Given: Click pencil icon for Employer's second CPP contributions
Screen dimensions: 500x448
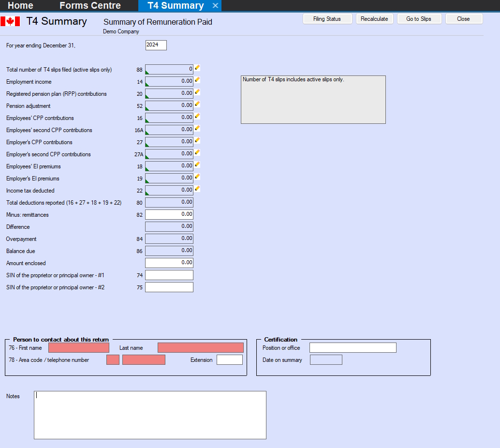Looking at the screenshot, I should tap(197, 152).
